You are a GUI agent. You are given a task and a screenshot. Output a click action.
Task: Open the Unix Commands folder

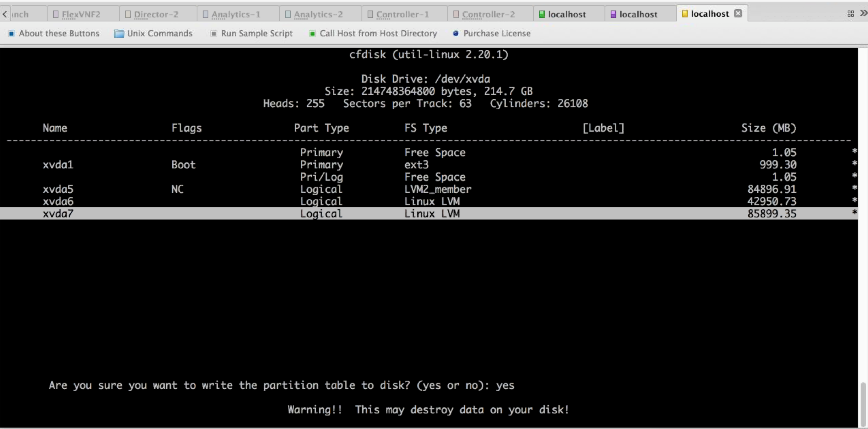153,33
